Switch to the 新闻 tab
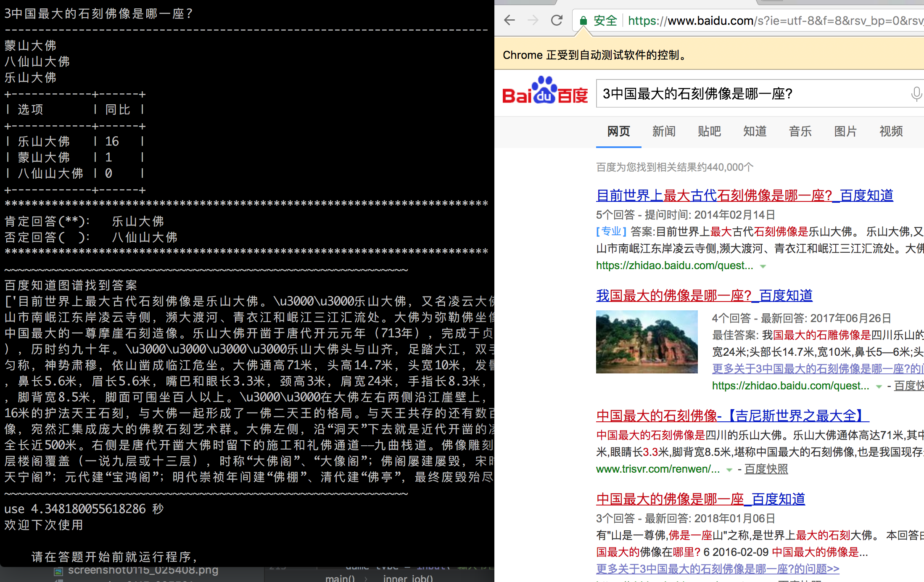 pos(664,132)
